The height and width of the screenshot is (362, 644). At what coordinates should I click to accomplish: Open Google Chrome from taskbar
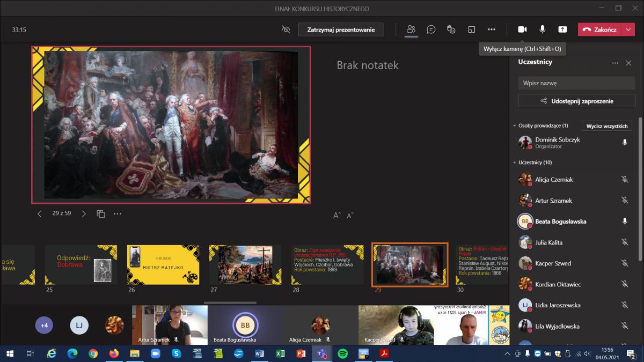coord(93,353)
